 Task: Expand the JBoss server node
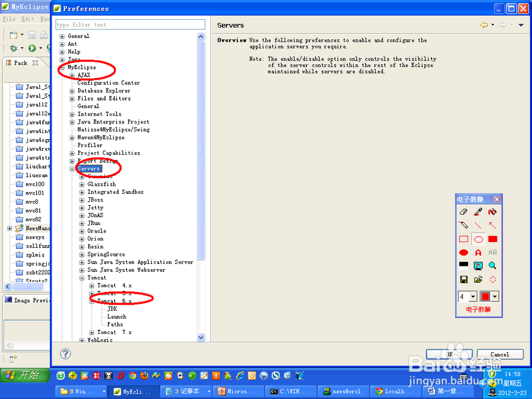(x=82, y=200)
